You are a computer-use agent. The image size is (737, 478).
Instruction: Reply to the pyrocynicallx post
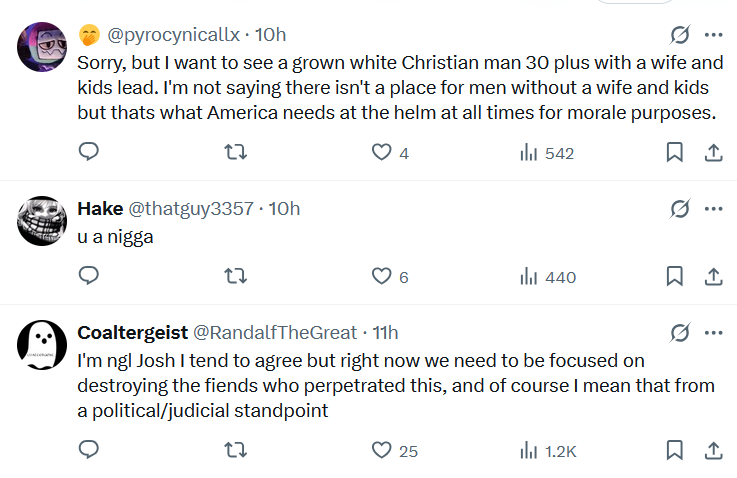coord(88,152)
